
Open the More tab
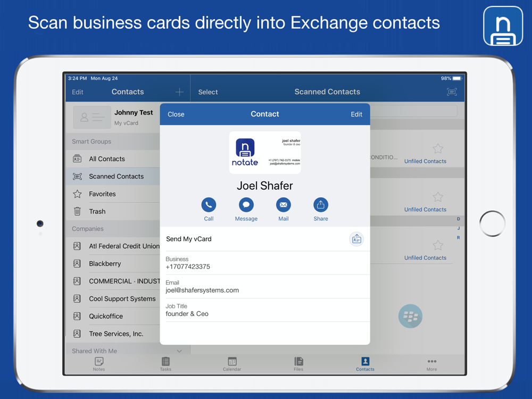coord(431,364)
